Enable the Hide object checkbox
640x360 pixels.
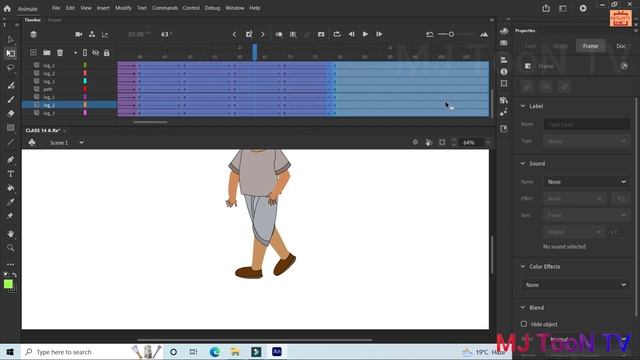coord(524,324)
